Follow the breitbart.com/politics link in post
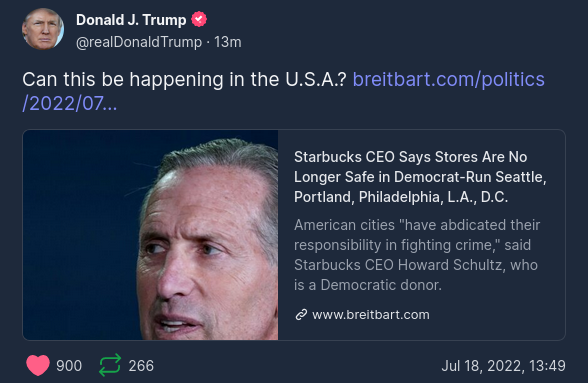Viewport: 588px width, 383px height. tap(448, 80)
